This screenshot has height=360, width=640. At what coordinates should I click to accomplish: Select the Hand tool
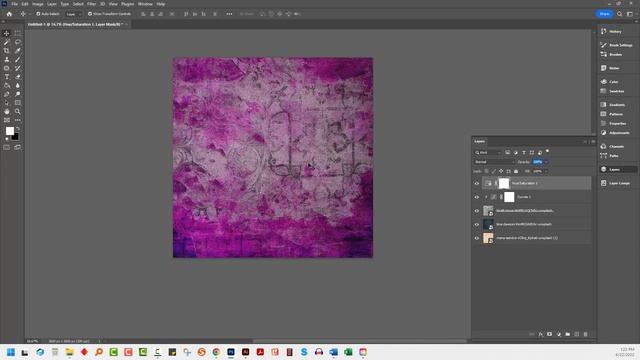coord(7,111)
